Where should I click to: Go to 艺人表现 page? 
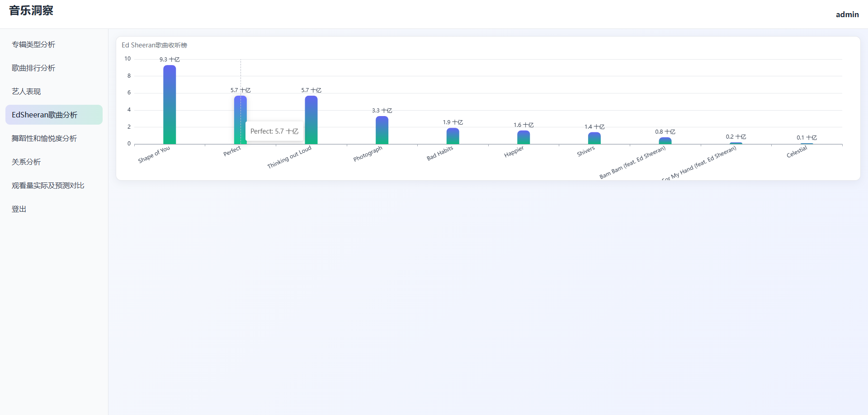pos(26,91)
